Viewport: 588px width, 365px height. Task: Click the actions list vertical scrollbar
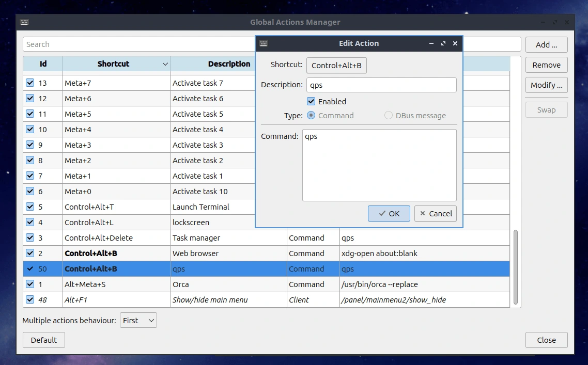(x=516, y=267)
